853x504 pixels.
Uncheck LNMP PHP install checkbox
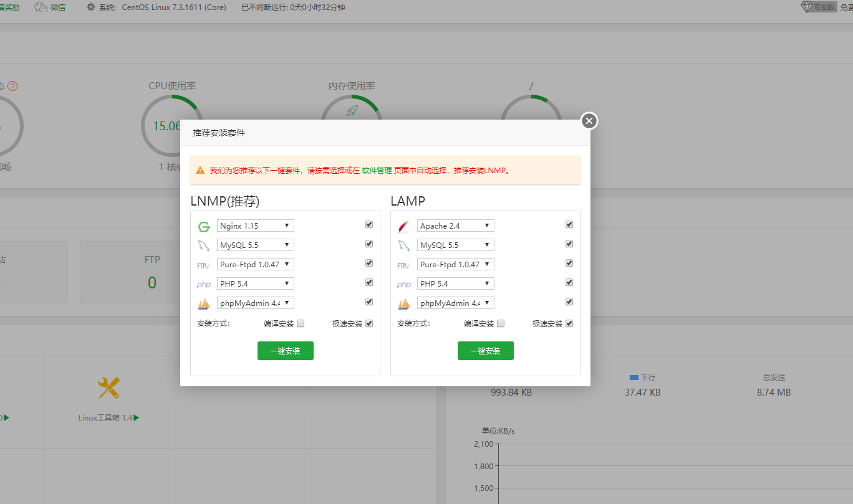[369, 282]
